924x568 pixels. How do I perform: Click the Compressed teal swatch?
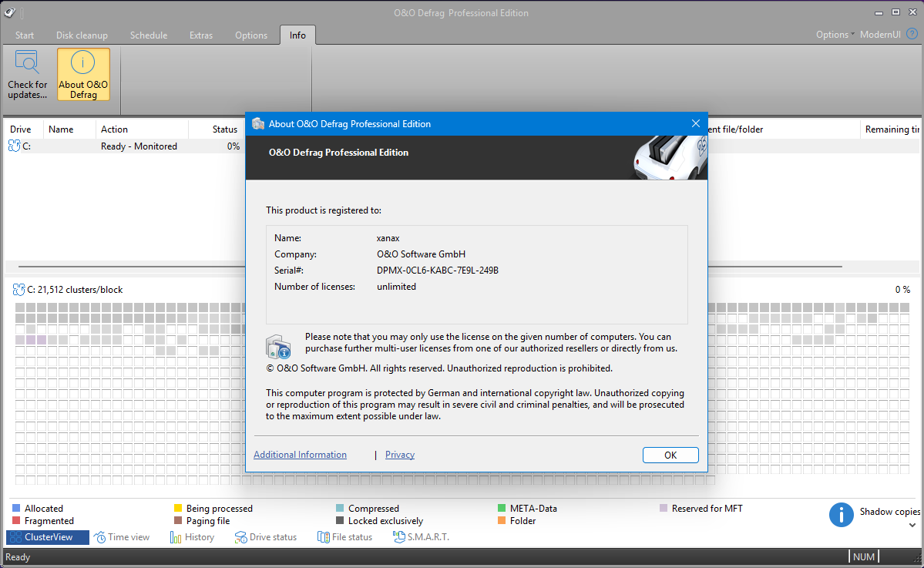[x=339, y=508]
